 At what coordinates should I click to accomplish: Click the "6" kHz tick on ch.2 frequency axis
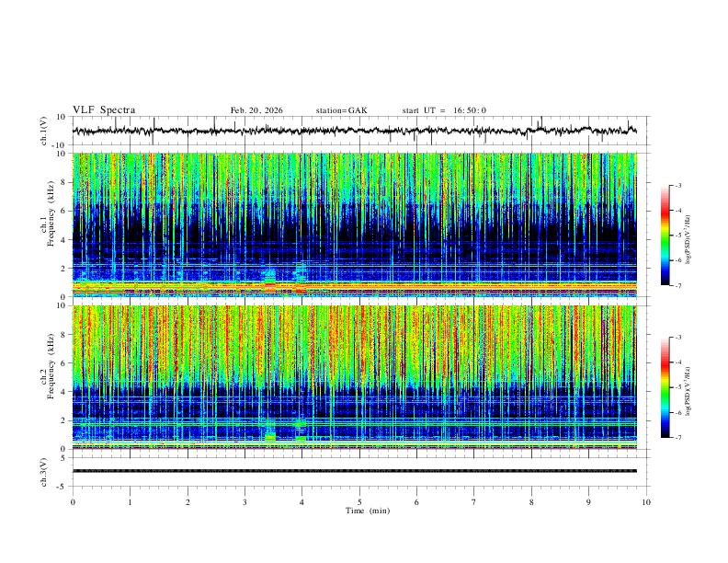point(64,363)
